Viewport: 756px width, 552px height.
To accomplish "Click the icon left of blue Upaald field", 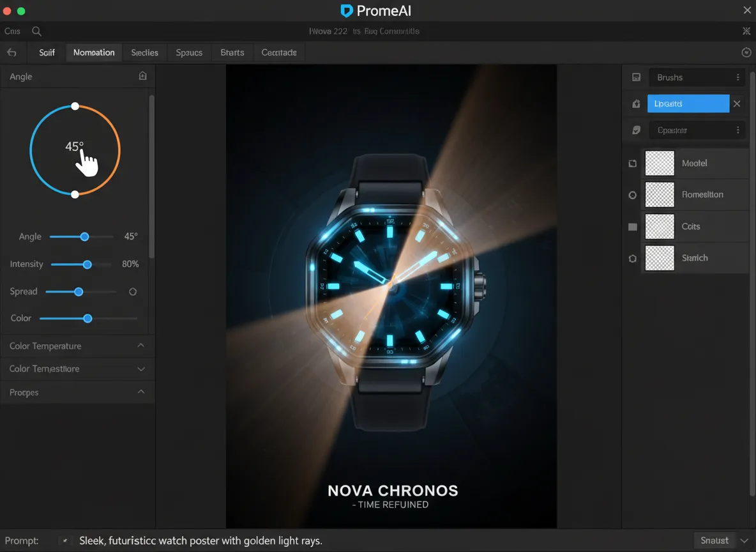I will (636, 103).
